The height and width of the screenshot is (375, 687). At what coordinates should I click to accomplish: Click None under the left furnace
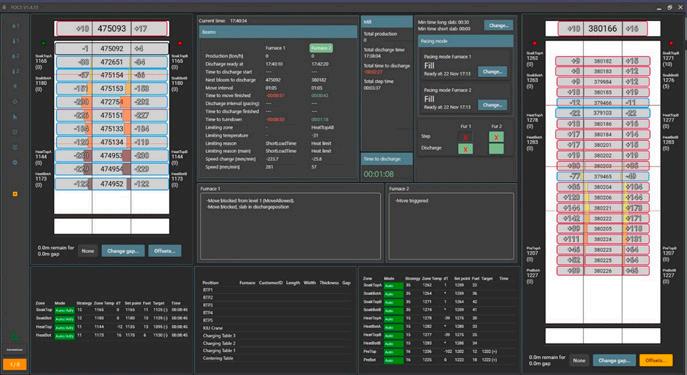88,251
